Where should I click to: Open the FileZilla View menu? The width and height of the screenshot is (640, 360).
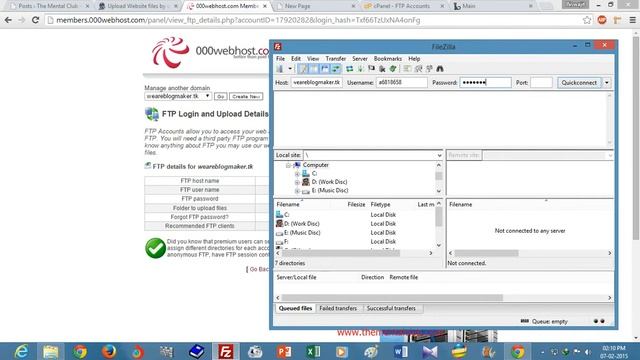(x=313, y=59)
